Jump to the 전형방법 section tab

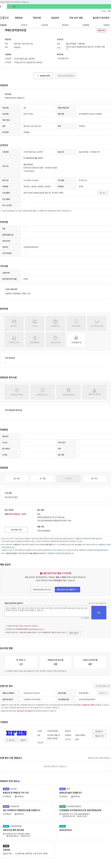click(86, 25)
